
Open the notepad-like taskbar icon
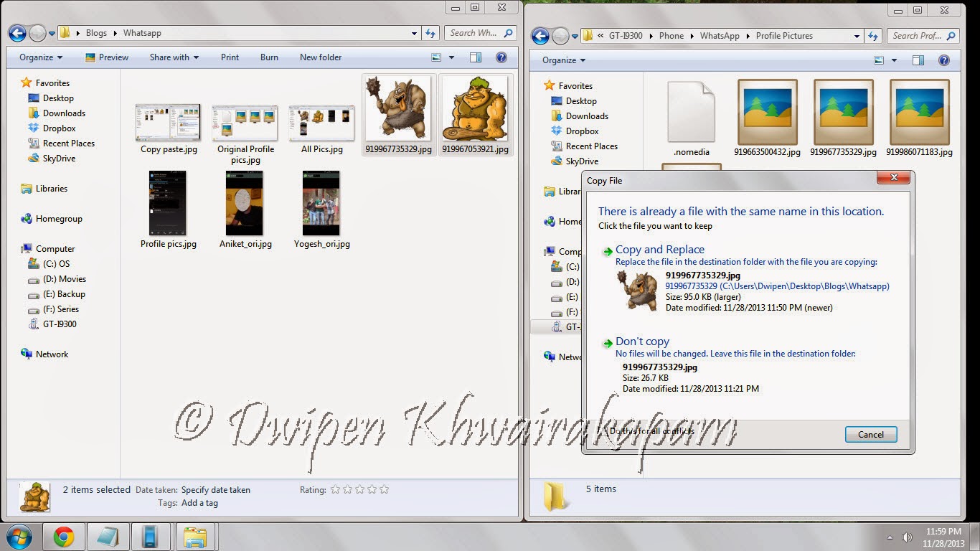[108, 537]
